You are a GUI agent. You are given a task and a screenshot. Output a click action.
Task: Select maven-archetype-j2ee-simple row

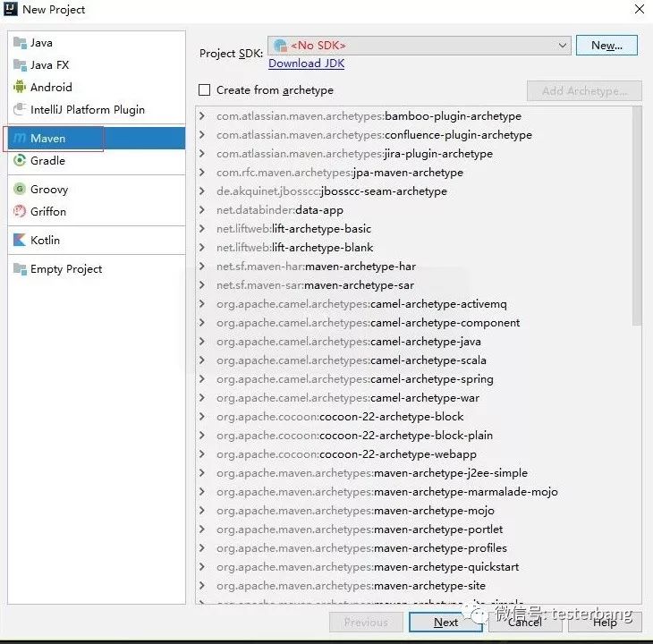[x=414, y=473]
